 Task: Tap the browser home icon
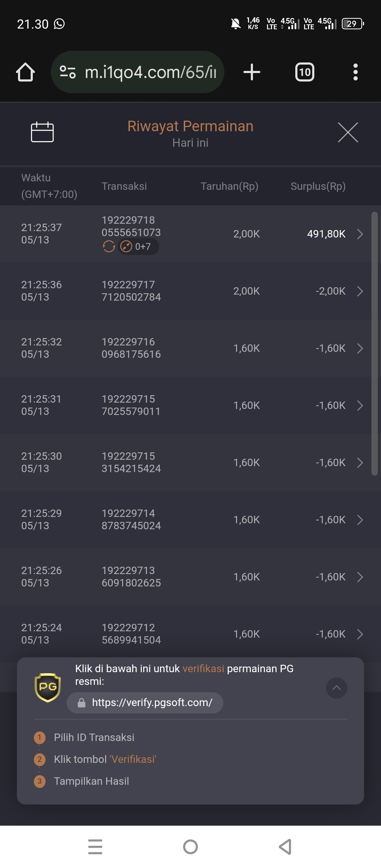click(25, 72)
